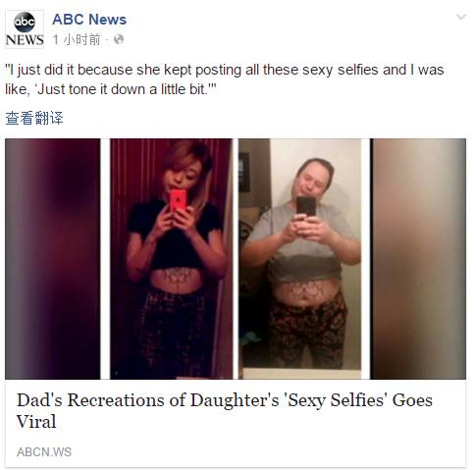Open the '1 小时前' post timestamp
Image resolution: width=476 pixels, height=470 pixels.
tap(77, 39)
